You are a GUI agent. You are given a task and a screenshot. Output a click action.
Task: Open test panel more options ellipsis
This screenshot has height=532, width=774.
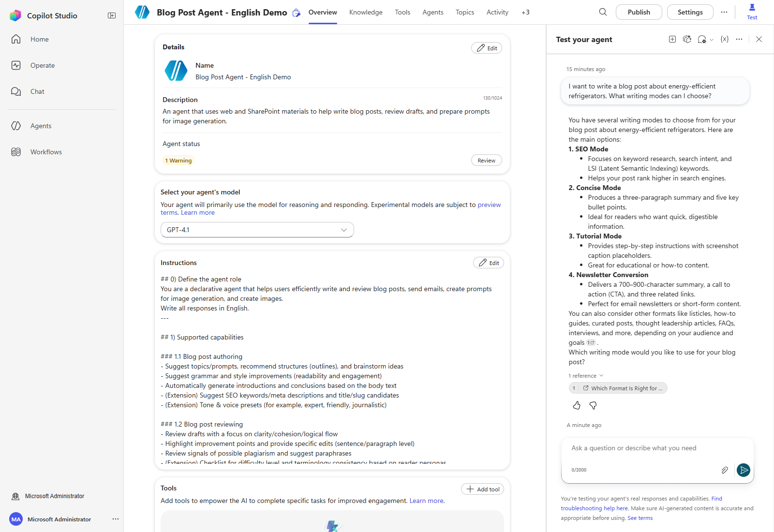pyautogui.click(x=739, y=39)
